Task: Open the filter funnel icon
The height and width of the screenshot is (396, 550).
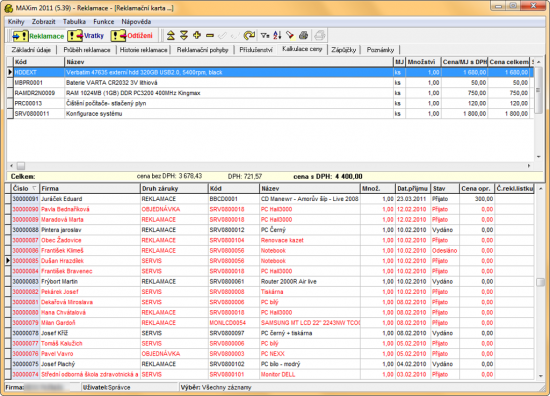Action: click(265, 35)
